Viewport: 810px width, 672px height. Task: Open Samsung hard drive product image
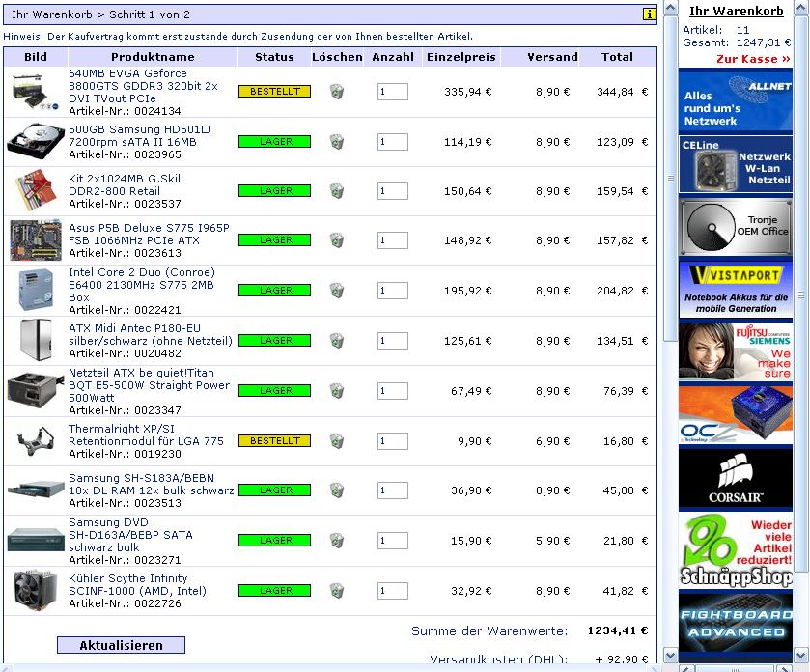[35, 141]
